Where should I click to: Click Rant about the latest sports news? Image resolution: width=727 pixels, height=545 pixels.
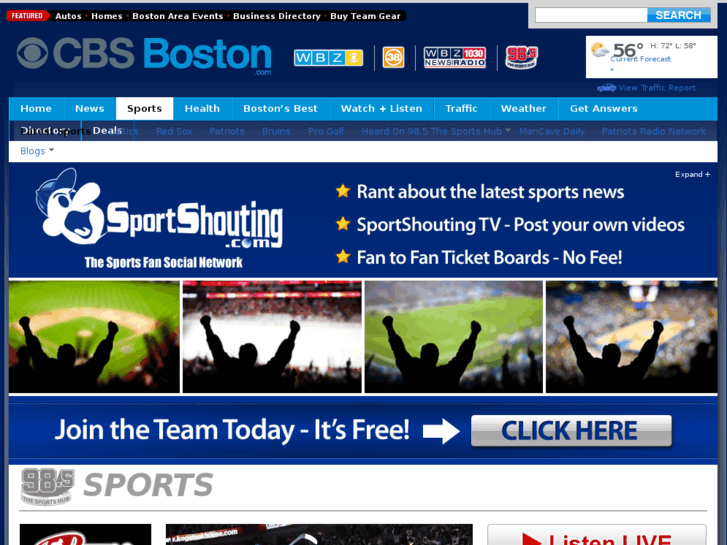(491, 192)
